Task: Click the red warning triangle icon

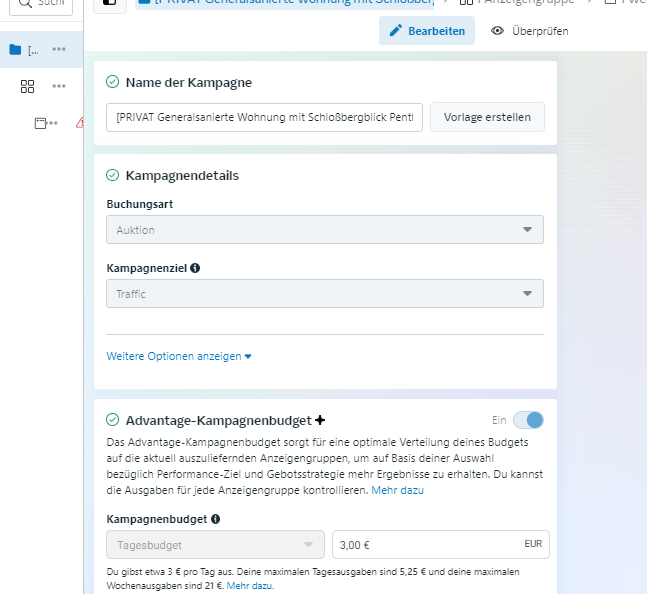Action: tap(80, 123)
